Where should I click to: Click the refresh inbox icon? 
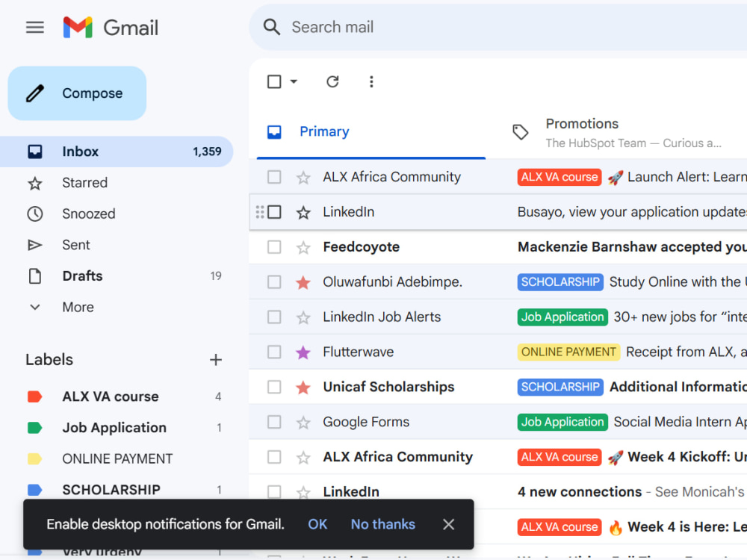coord(332,82)
